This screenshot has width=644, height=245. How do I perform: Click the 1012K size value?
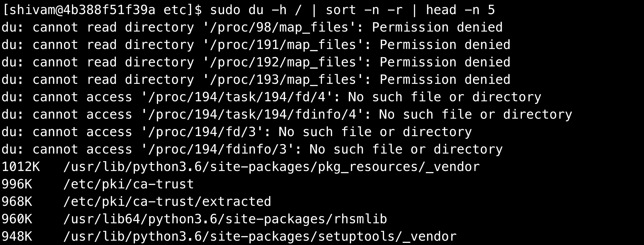21,167
